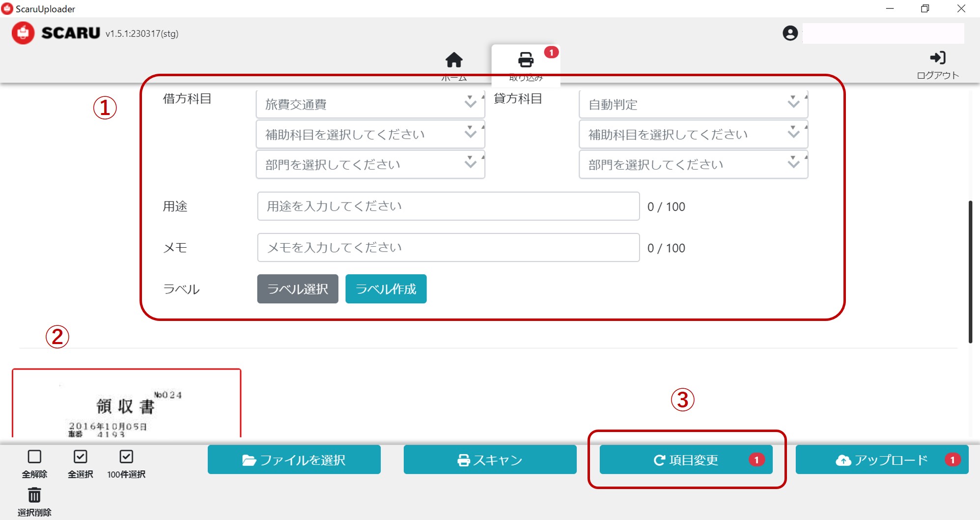
Task: Click 全解除 deselect all checkbox icon
Action: pyautogui.click(x=34, y=457)
